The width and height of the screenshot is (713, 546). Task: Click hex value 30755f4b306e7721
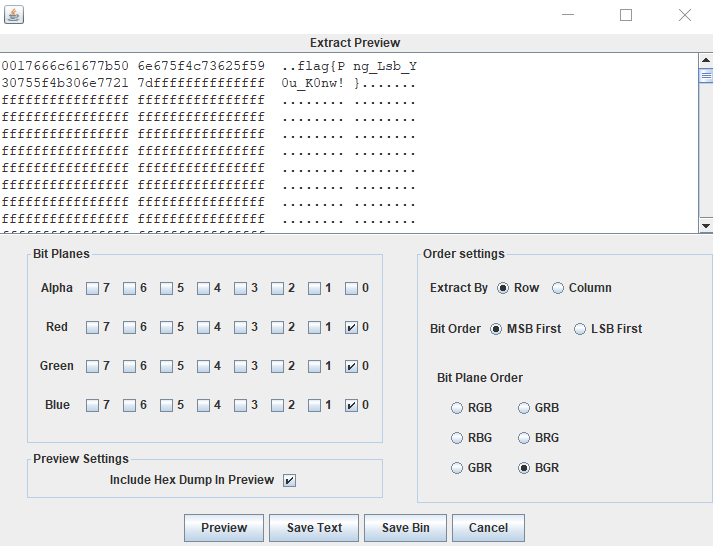coord(65,83)
